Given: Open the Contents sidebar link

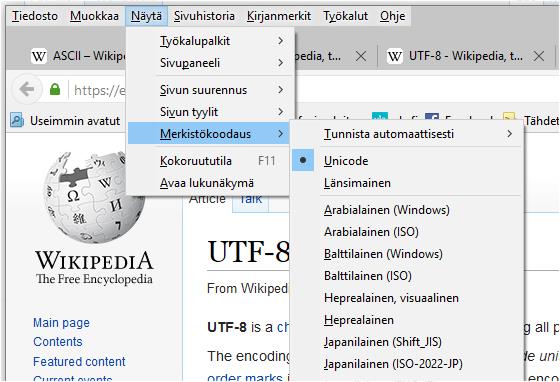Looking at the screenshot, I should point(58,342).
